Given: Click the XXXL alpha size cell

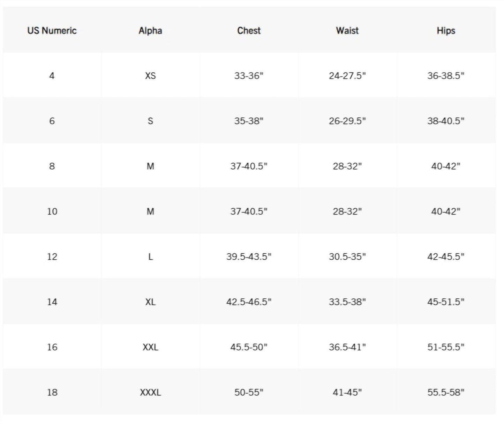Looking at the screenshot, I should pos(150,393).
